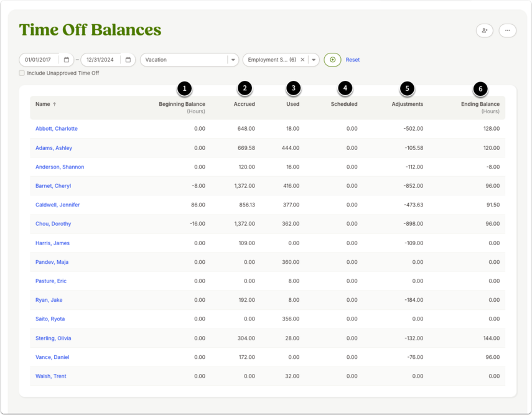532x415 pixels.
Task: Sort by Name column arrow
Action: pos(55,104)
